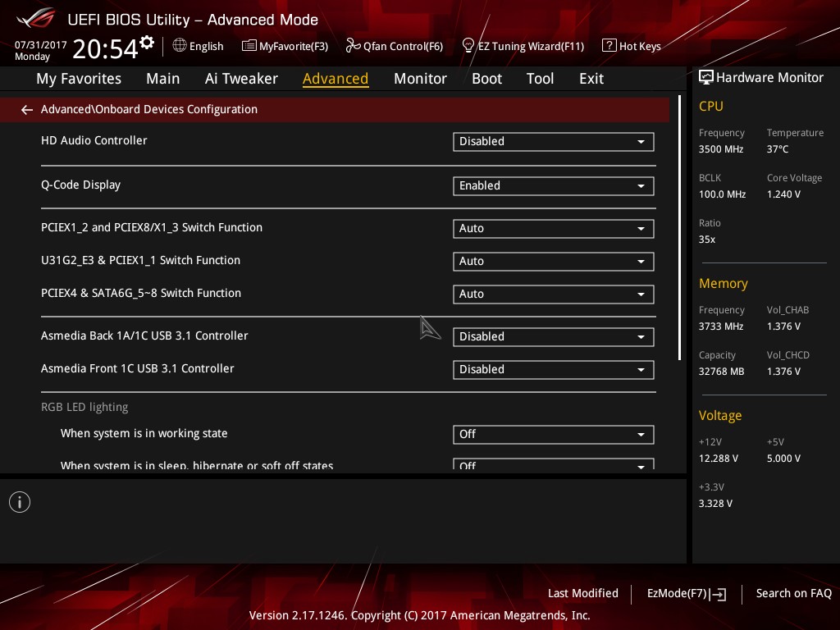Switch to EzMode(F7)
Image resolution: width=840 pixels, height=630 pixels.
click(687, 594)
